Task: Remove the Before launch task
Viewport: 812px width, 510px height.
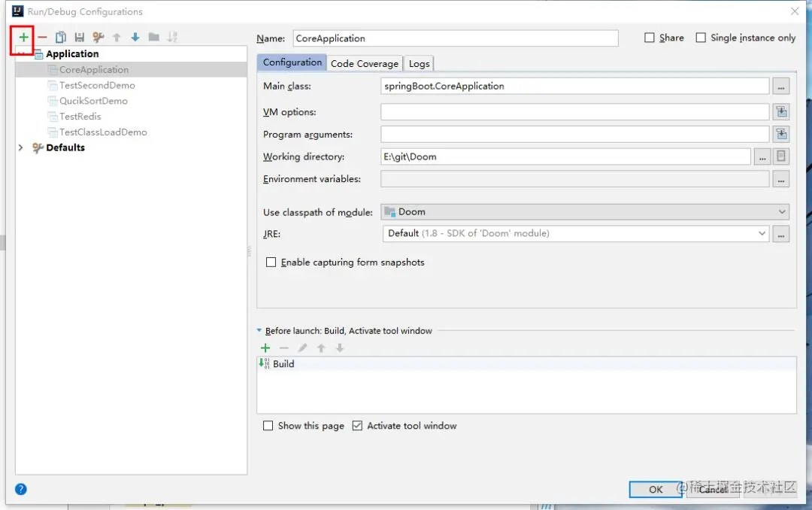Action: pos(283,348)
